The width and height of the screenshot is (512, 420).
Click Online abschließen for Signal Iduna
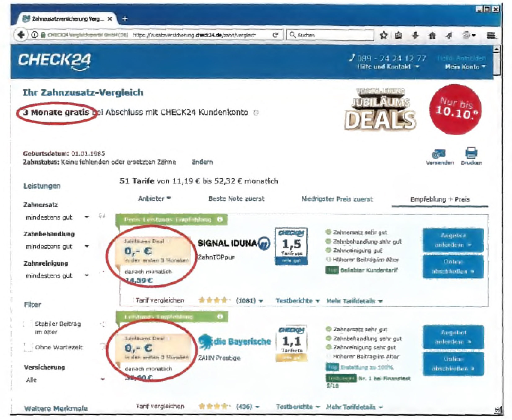pyautogui.click(x=453, y=267)
